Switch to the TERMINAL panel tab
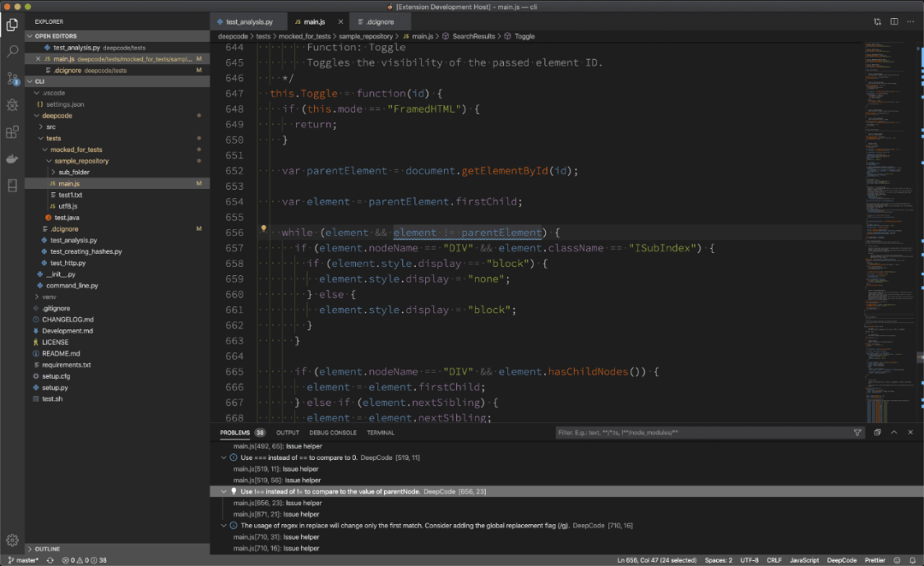This screenshot has height=566, width=924. 381,433
